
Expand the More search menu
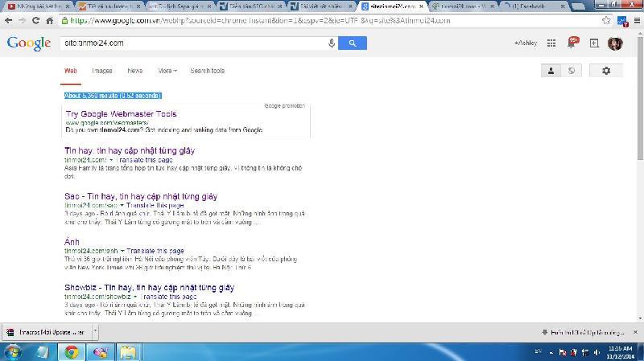(167, 71)
